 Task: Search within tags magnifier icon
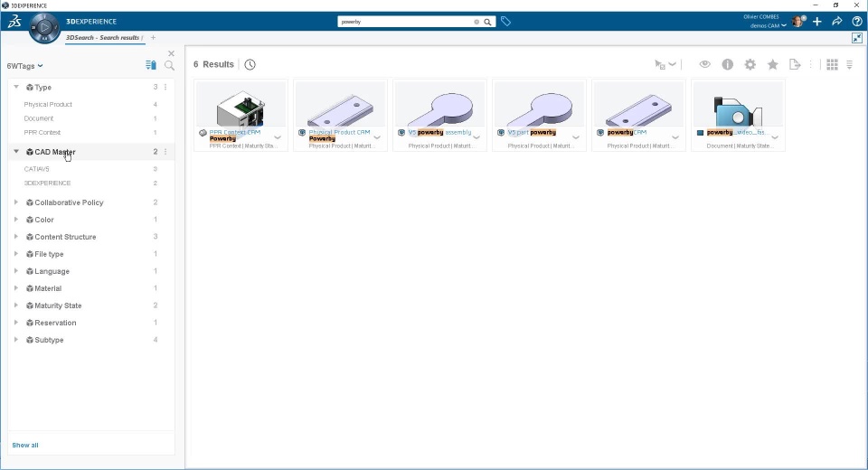pyautogui.click(x=169, y=66)
